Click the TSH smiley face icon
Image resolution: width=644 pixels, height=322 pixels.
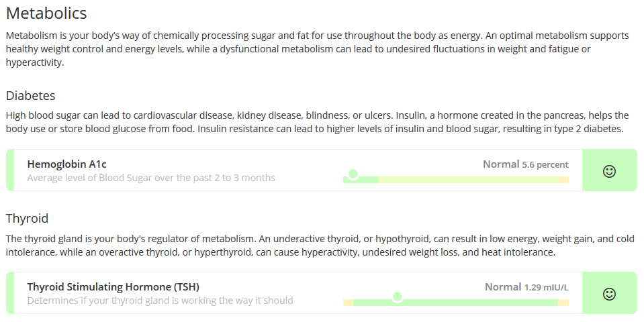pyautogui.click(x=609, y=294)
